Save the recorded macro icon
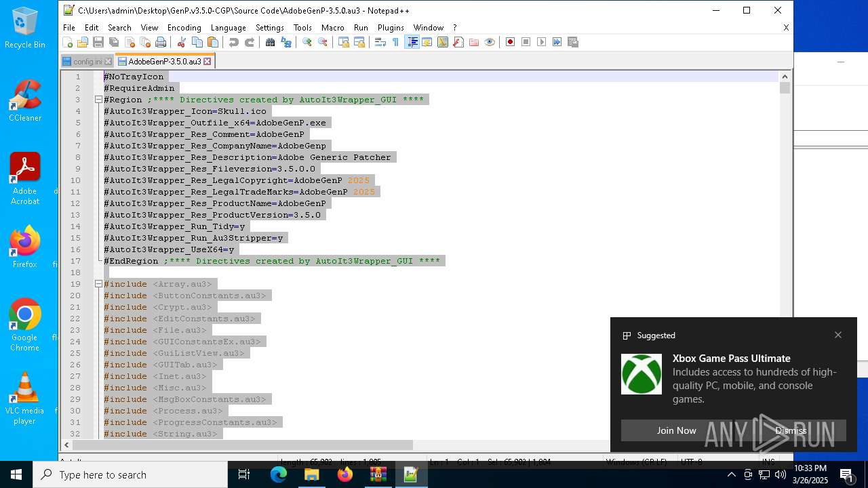This screenshot has width=868, height=488. 573,42
